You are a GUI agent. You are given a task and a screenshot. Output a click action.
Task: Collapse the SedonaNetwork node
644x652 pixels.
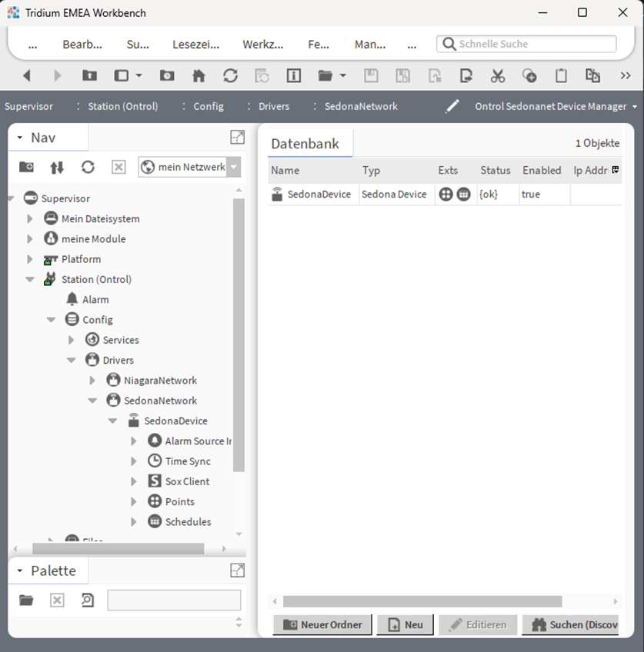coord(92,401)
